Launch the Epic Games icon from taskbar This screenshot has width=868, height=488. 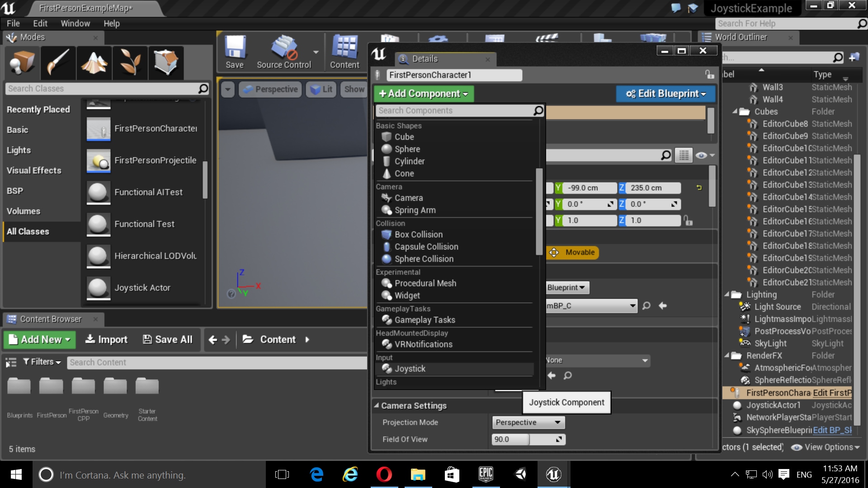[x=486, y=474]
